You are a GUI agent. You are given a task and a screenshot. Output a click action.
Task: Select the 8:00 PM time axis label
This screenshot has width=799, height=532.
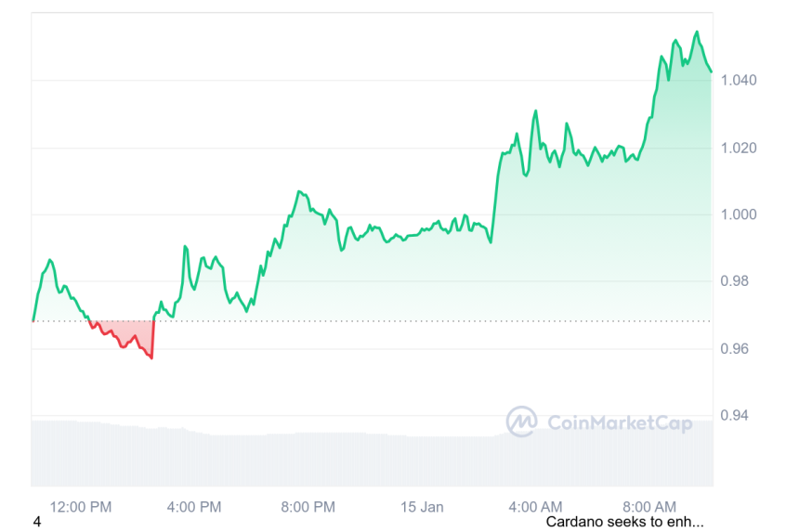pos(308,507)
